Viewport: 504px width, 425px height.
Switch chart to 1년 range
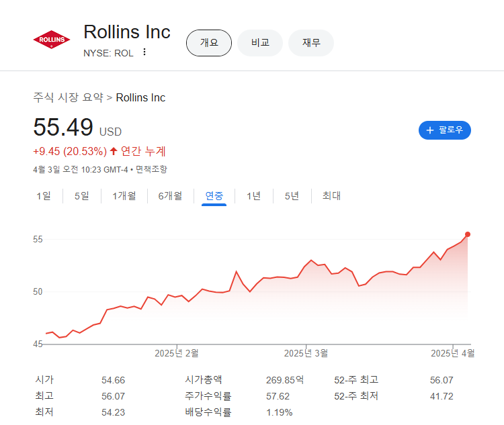pos(253,196)
